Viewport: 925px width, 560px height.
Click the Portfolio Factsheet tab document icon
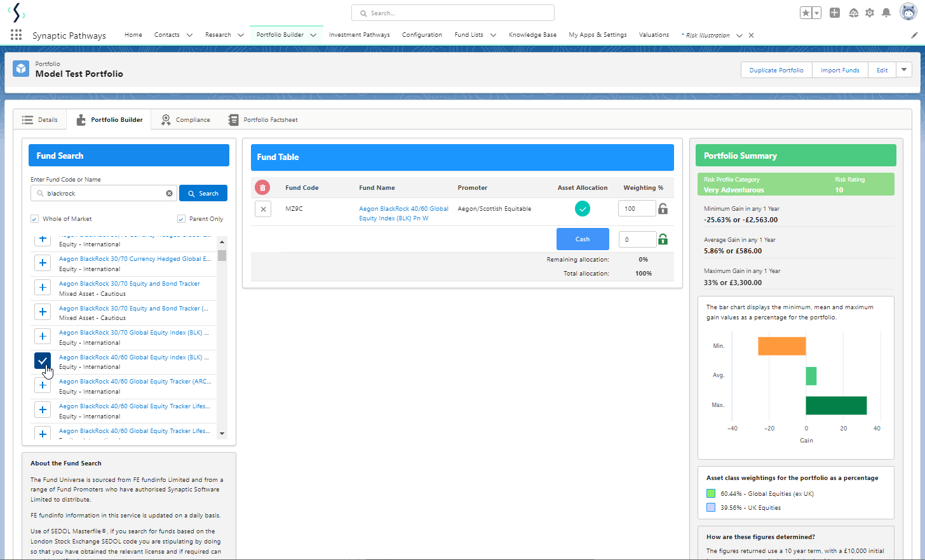pyautogui.click(x=233, y=119)
